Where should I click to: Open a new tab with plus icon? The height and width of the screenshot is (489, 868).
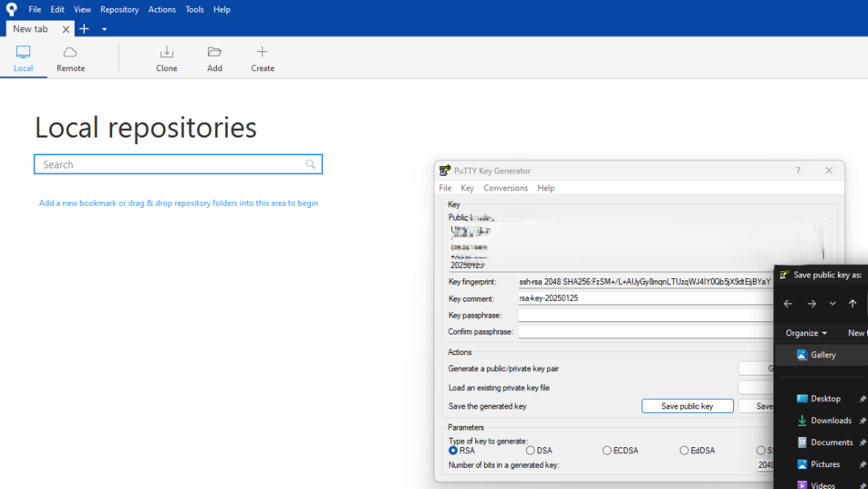click(x=84, y=29)
